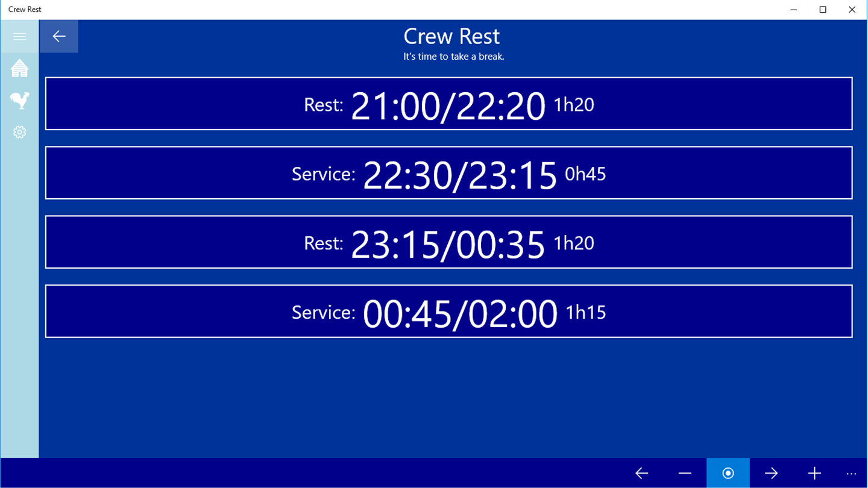Select the Rest 23:15/00:35 row

[x=448, y=242]
